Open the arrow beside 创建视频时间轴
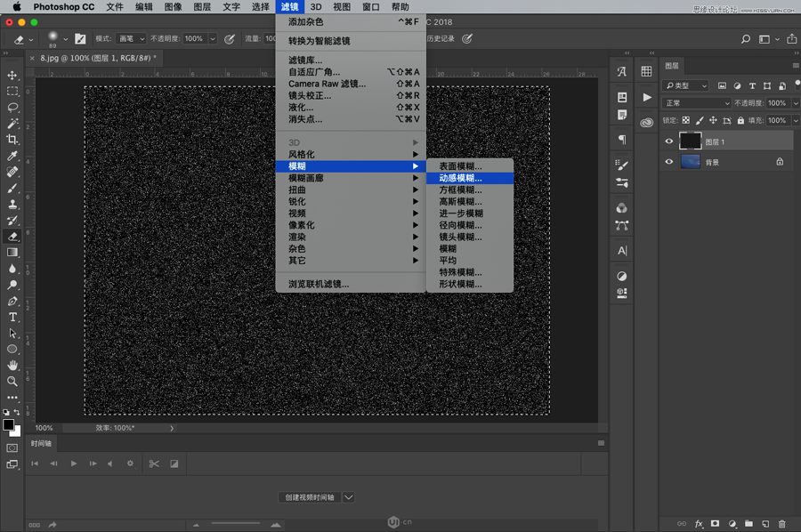 [349, 497]
